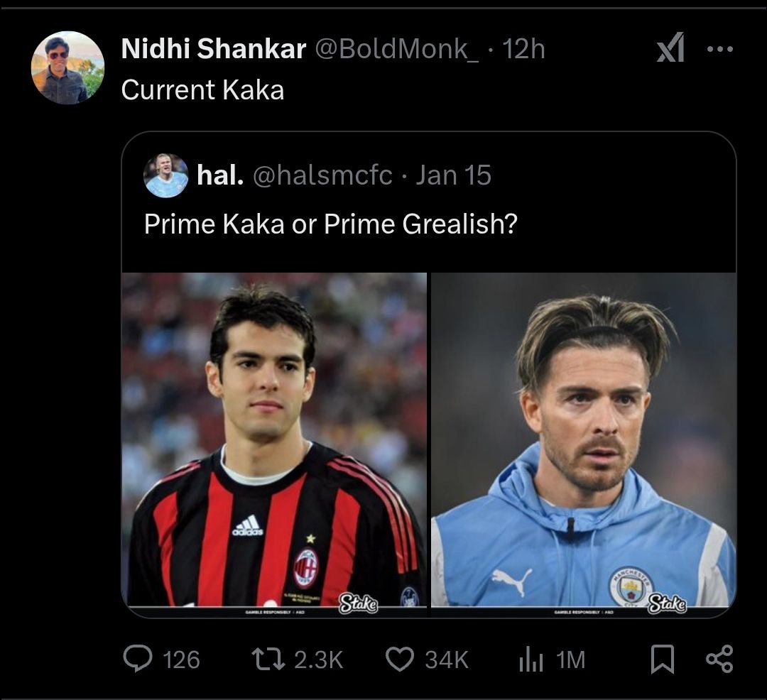Like the post with the heart icon
767x700 pixels.
tap(399, 660)
